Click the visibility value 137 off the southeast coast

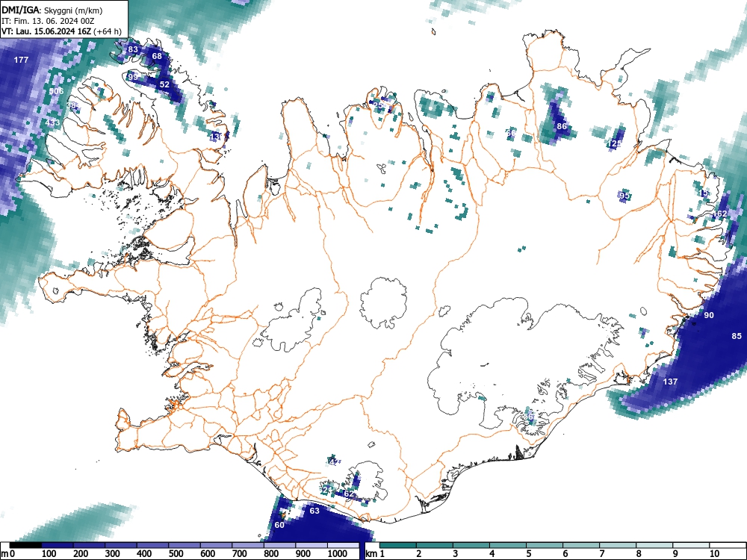670,382
